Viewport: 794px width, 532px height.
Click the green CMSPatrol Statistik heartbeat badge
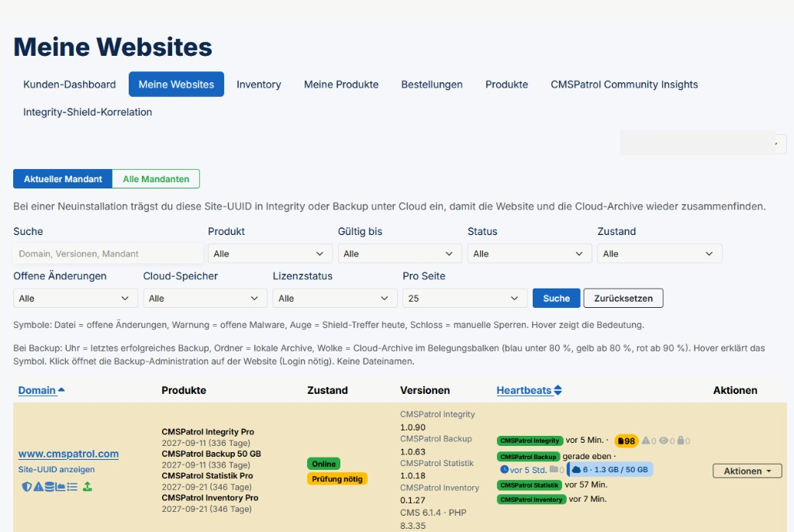[529, 485]
